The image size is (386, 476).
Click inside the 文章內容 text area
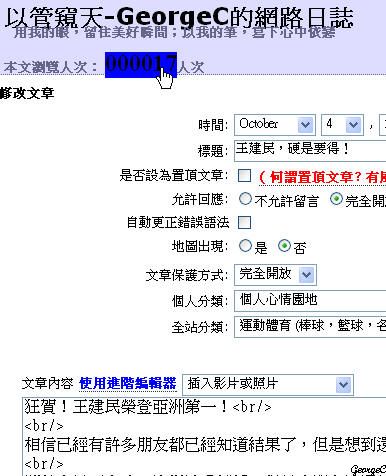204,437
